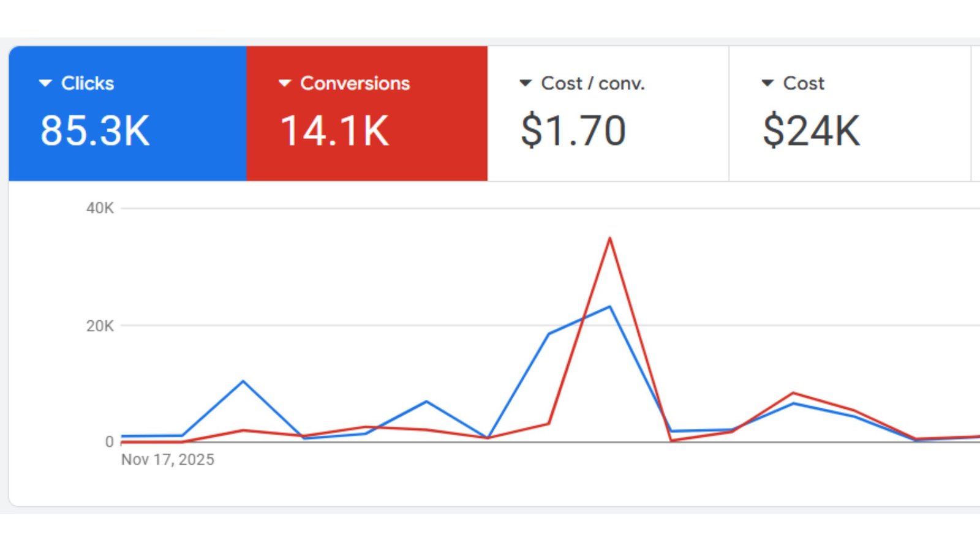The image size is (980, 551).
Task: Click the red line's smaller peak after the spike
Action: point(793,393)
